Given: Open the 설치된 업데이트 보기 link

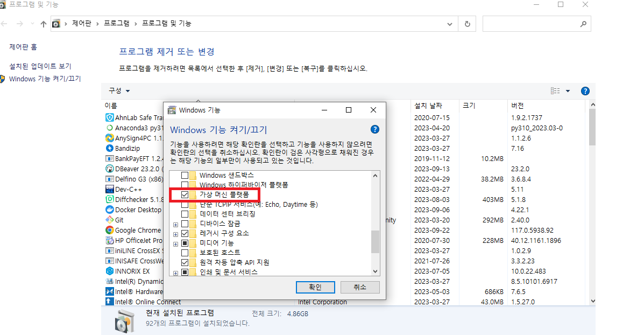Looking at the screenshot, I should coord(40,66).
